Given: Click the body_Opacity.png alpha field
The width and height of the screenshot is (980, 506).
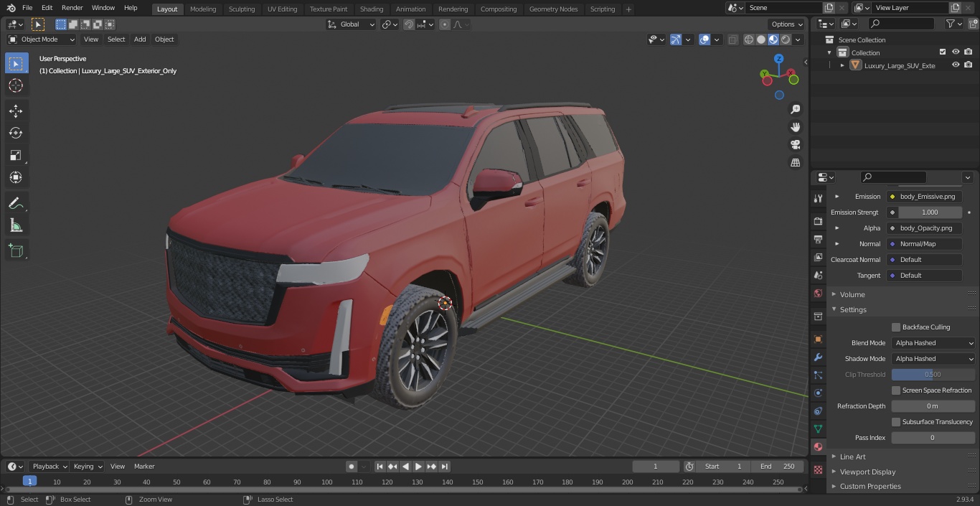Looking at the screenshot, I should pos(924,228).
